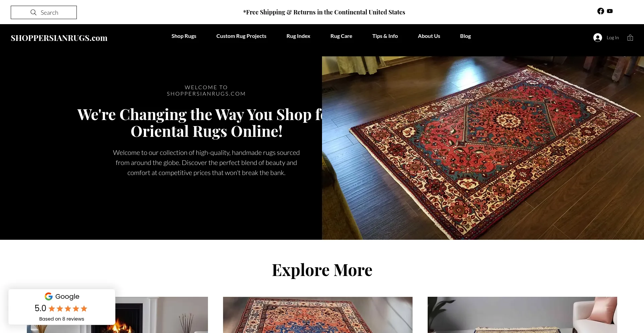Open the middle Explore More rug thumbnail
This screenshot has width=644, height=333.
[318, 315]
